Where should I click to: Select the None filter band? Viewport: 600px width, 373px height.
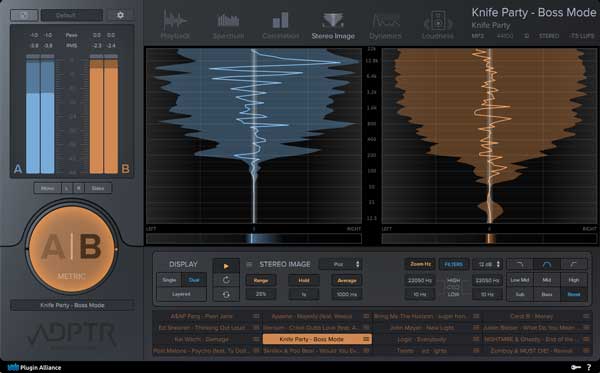click(x=574, y=294)
